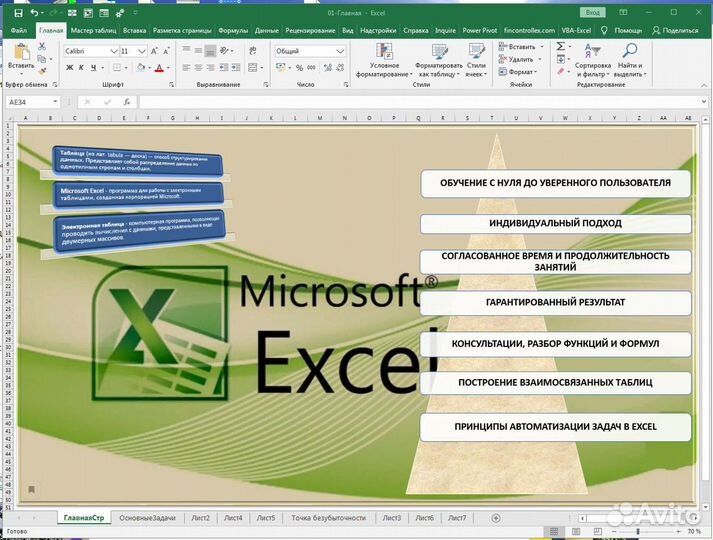Decrease font size with smaller A icon
Viewport: 713px width, 540px height.
click(166, 51)
